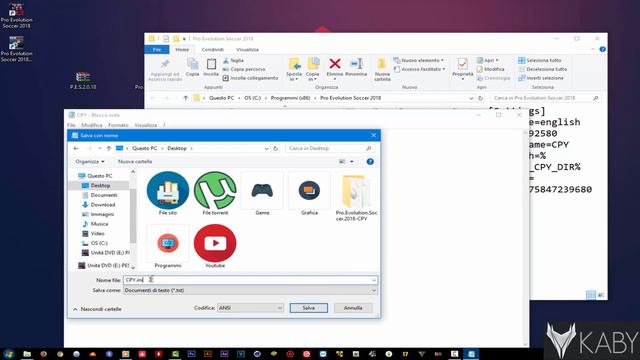Click the Rinomina icon in Explorer ribbon
The image size is (640, 360).
coord(356,64)
